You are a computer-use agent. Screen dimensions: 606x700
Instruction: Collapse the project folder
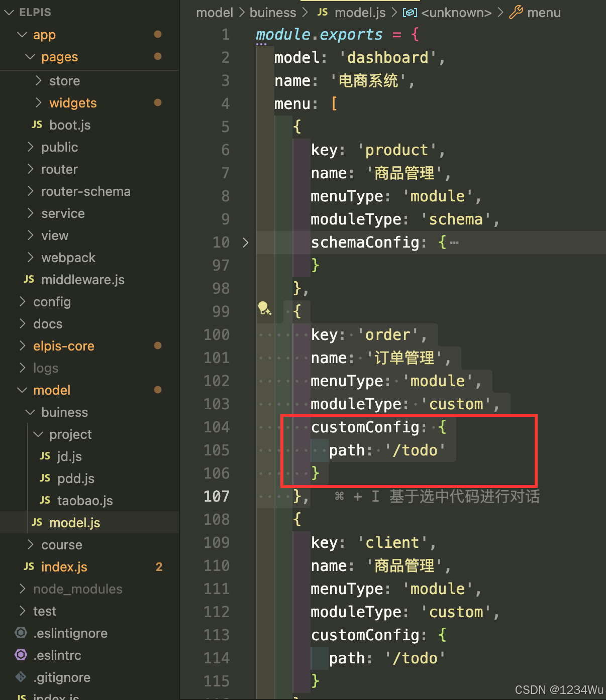[x=38, y=434]
